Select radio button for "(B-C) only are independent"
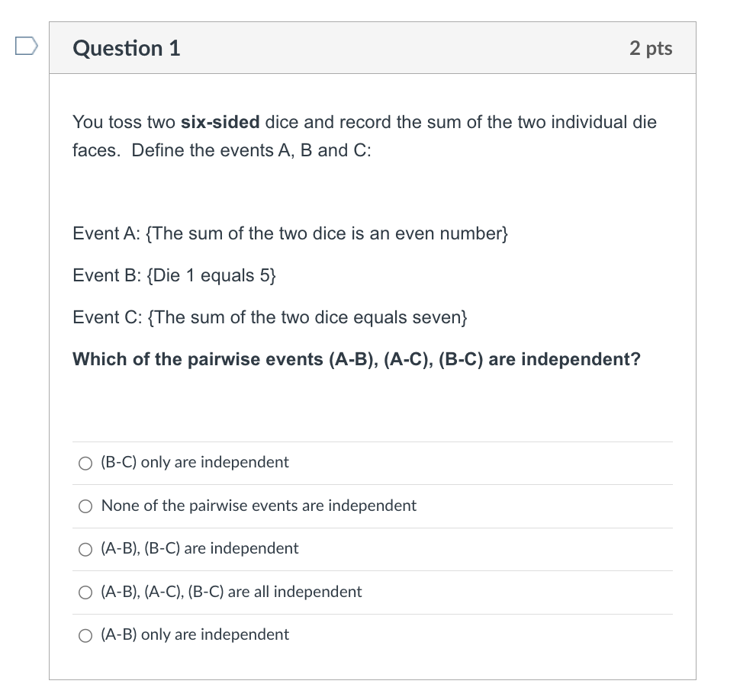This screenshot has height=700, width=740. coord(85,462)
